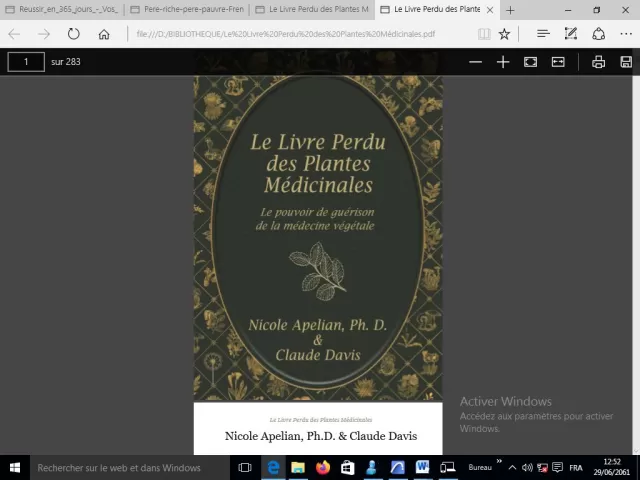This screenshot has height=480, width=640.
Task: Open the network status tray icon
Action: click(x=542, y=467)
